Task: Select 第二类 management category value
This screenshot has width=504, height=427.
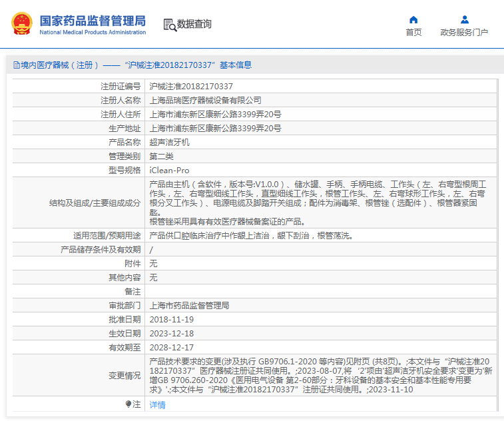Action: 161,157
